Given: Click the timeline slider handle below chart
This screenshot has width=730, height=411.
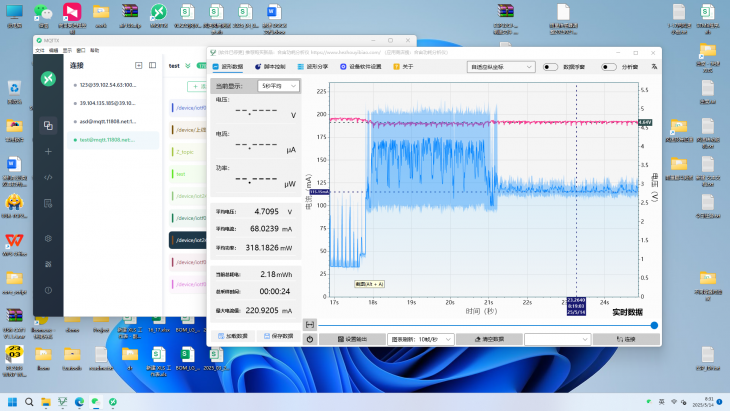Looking at the screenshot, I should (x=654, y=325).
